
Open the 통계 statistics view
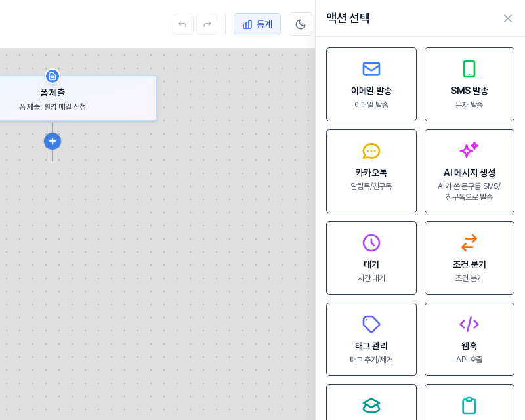pyautogui.click(x=257, y=24)
